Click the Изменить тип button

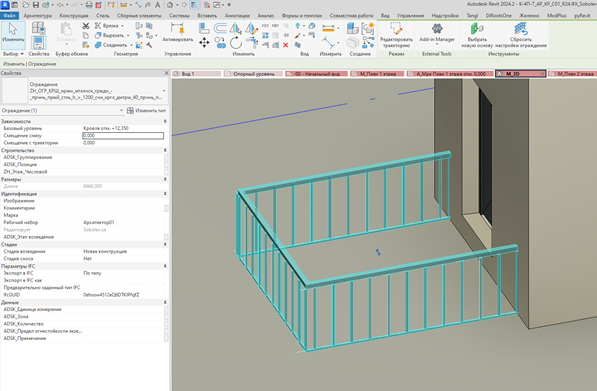146,110
